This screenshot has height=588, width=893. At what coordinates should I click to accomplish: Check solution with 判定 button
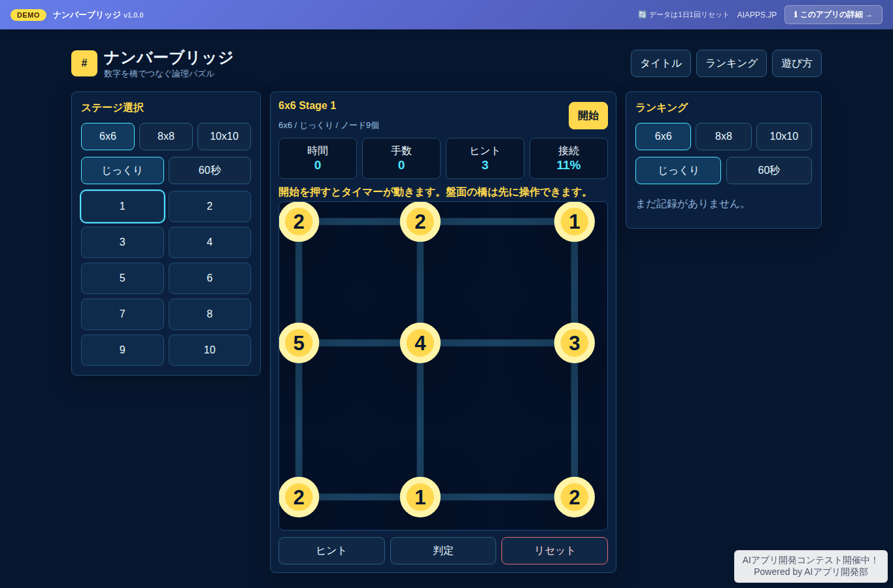click(x=443, y=551)
